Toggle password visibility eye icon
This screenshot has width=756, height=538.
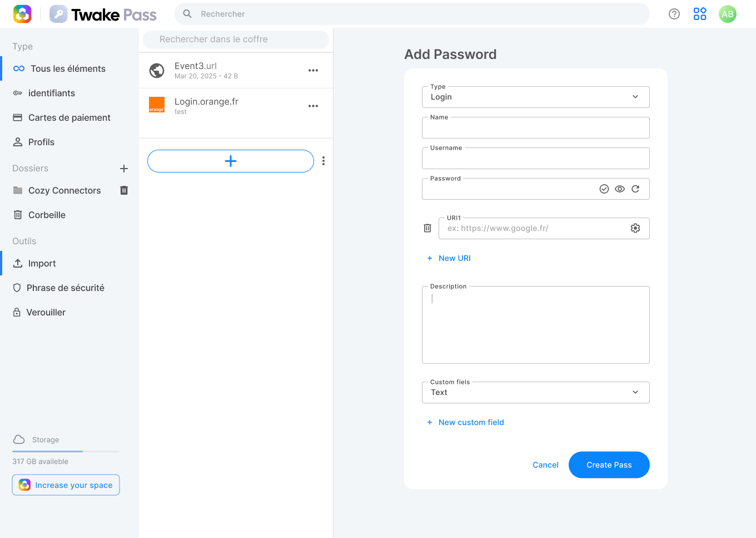click(x=620, y=189)
